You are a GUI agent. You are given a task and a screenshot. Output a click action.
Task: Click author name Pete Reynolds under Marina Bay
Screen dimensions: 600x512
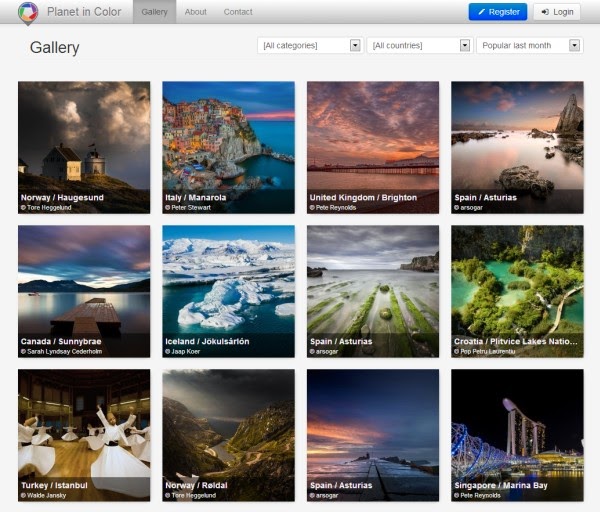tap(480, 495)
